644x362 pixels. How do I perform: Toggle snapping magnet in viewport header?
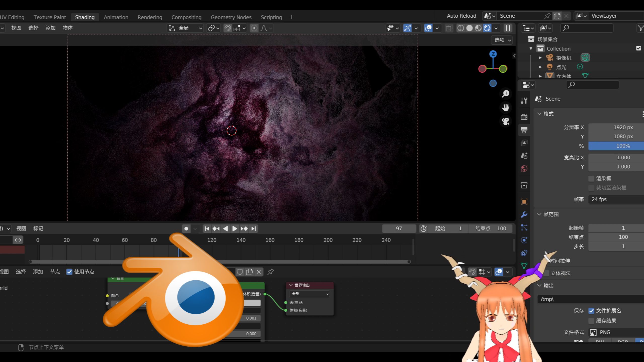228,28
